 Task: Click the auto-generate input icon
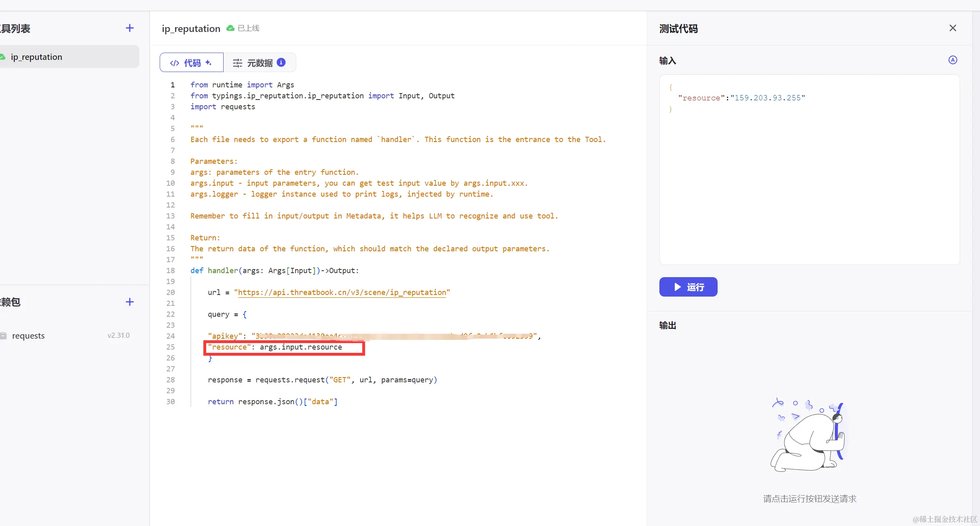coord(953,60)
